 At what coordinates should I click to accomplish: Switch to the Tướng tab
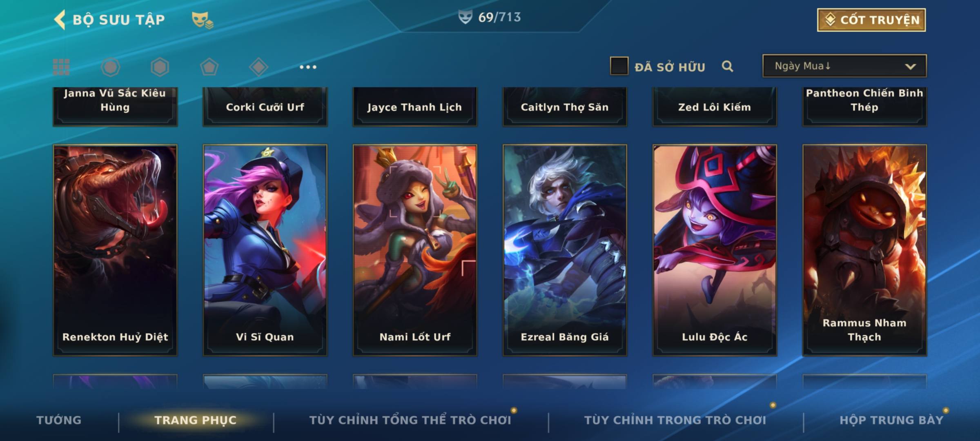(59, 420)
